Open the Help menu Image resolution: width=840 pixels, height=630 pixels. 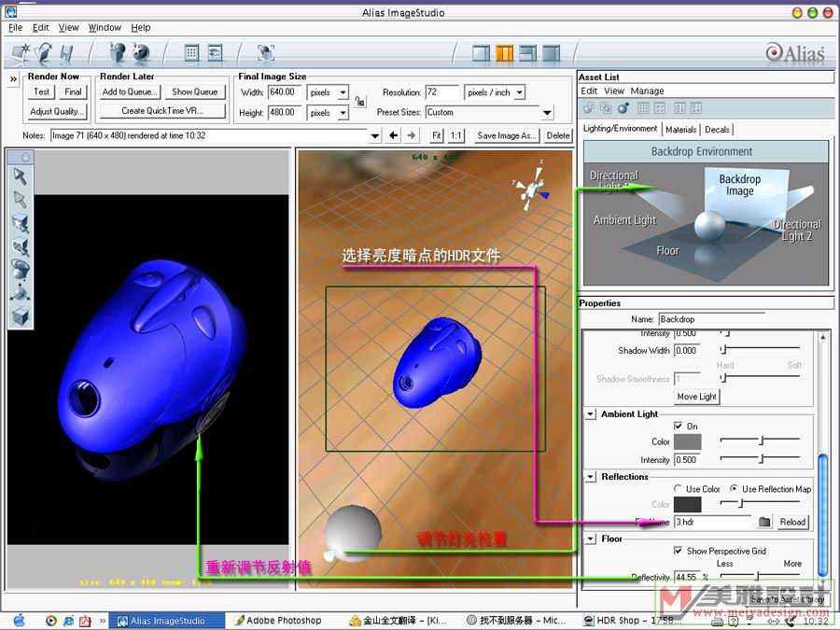tap(140, 27)
